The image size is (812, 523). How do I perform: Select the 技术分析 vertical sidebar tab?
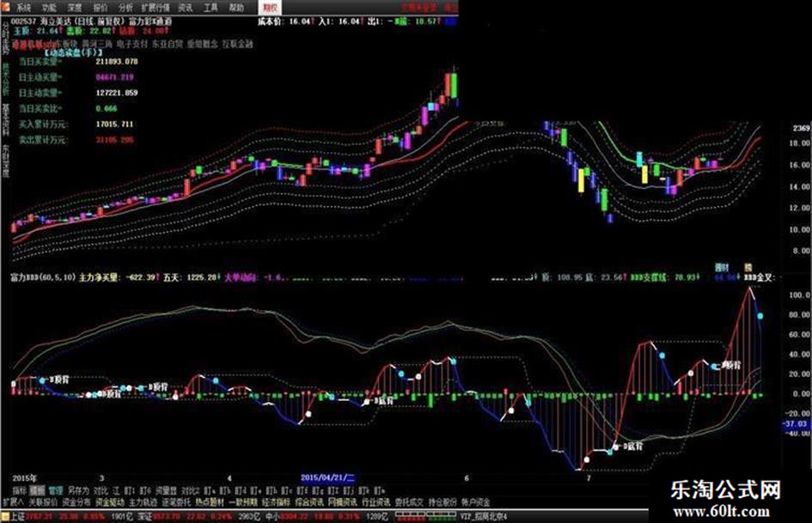[x=5, y=79]
